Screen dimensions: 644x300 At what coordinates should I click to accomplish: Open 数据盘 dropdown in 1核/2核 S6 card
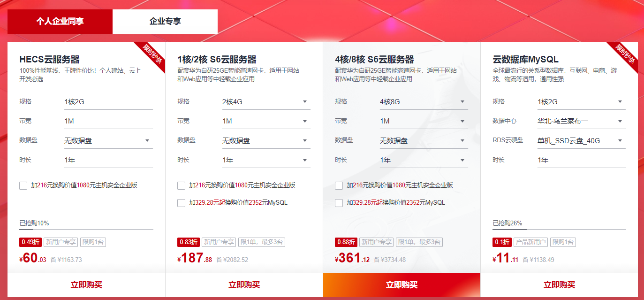tap(266, 140)
